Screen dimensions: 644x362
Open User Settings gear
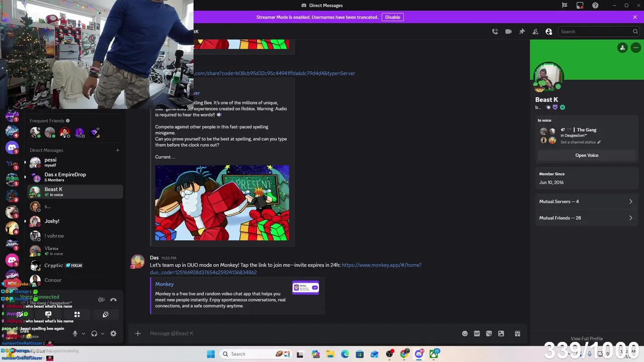click(x=113, y=333)
